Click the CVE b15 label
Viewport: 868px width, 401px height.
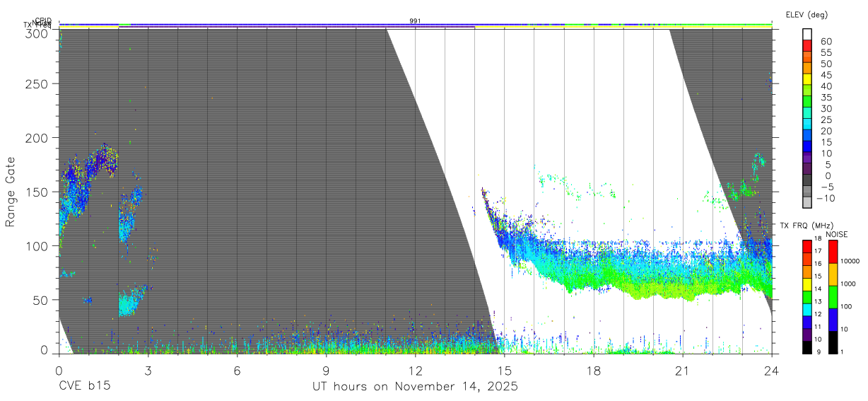84,387
